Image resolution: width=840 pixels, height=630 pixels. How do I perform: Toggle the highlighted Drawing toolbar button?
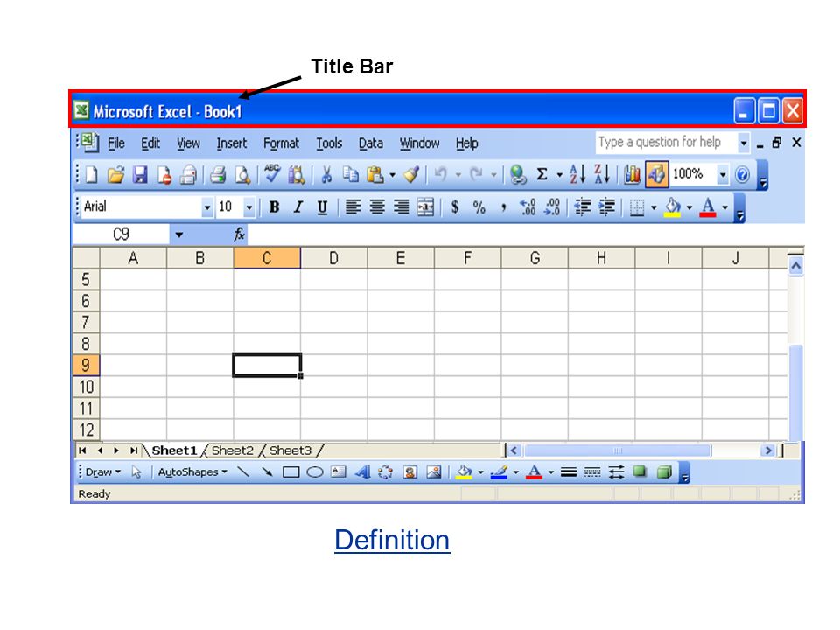657,175
